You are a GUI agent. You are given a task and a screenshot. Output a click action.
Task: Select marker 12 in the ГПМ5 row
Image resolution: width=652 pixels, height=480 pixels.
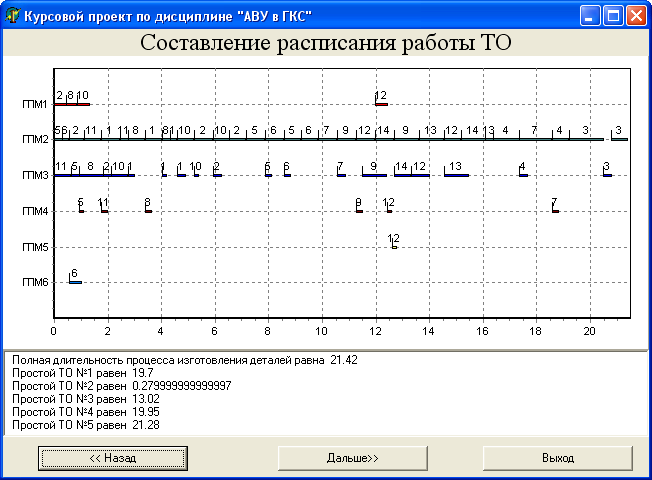tap(394, 243)
